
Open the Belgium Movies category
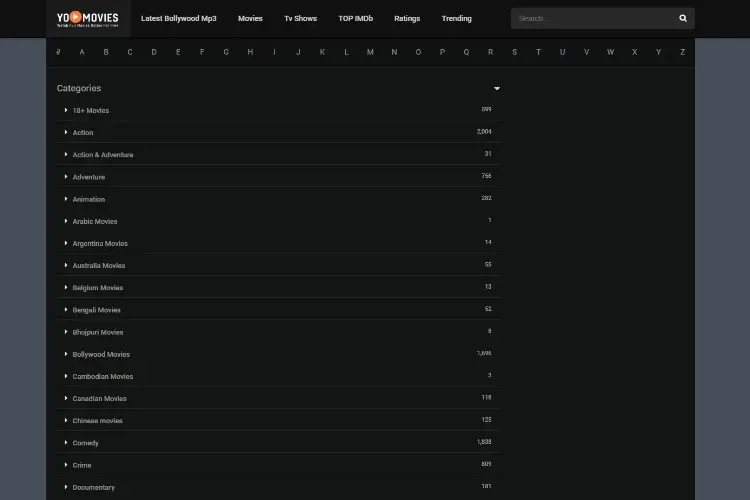click(x=98, y=288)
